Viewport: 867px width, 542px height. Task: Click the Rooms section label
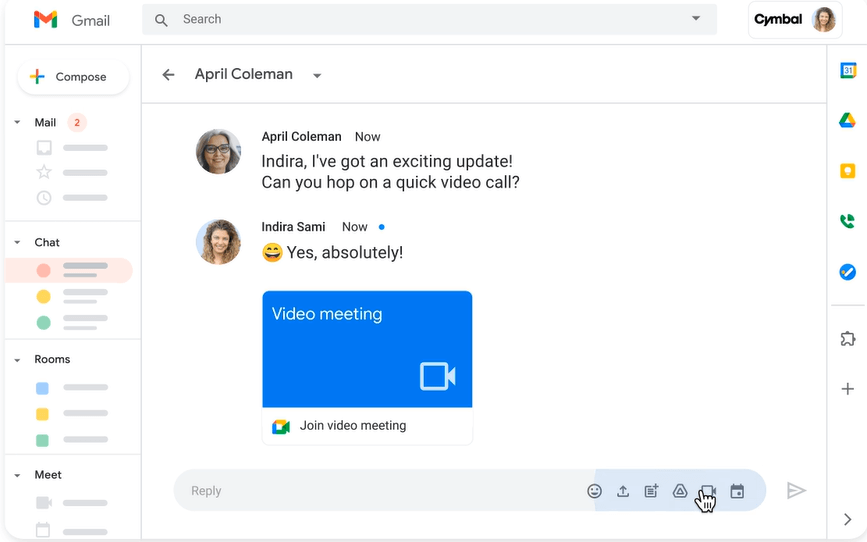pyautogui.click(x=53, y=359)
